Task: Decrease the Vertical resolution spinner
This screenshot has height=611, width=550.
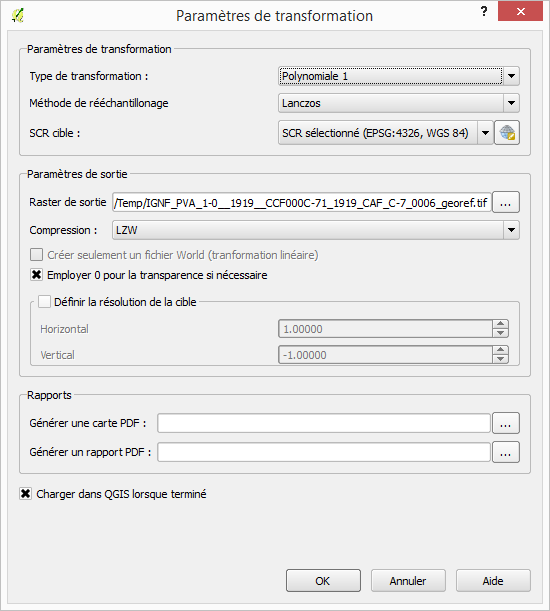Action: tap(500, 359)
